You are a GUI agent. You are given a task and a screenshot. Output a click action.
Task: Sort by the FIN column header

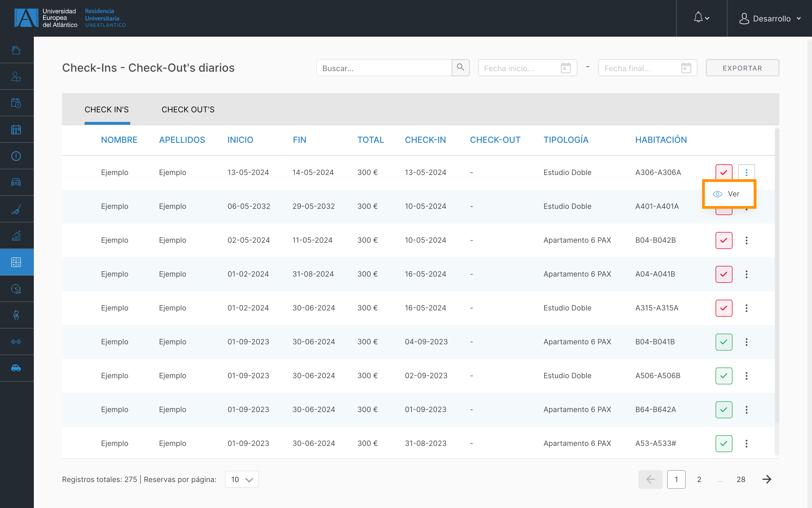click(299, 140)
